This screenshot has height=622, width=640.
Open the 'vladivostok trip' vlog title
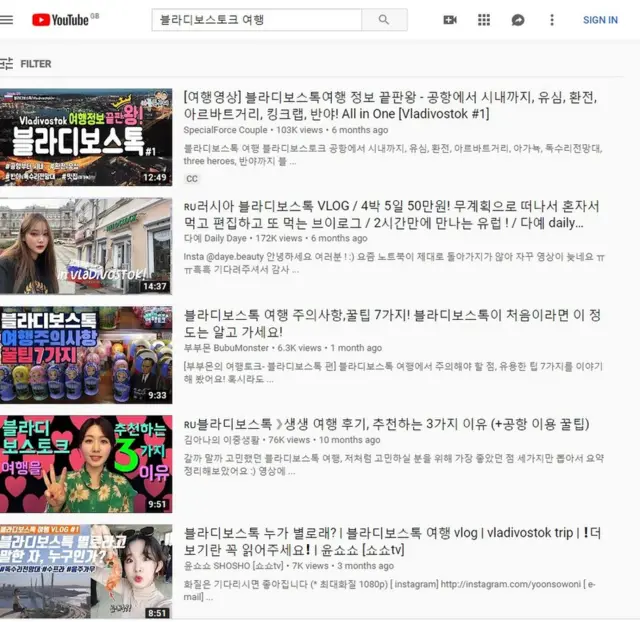[392, 541]
